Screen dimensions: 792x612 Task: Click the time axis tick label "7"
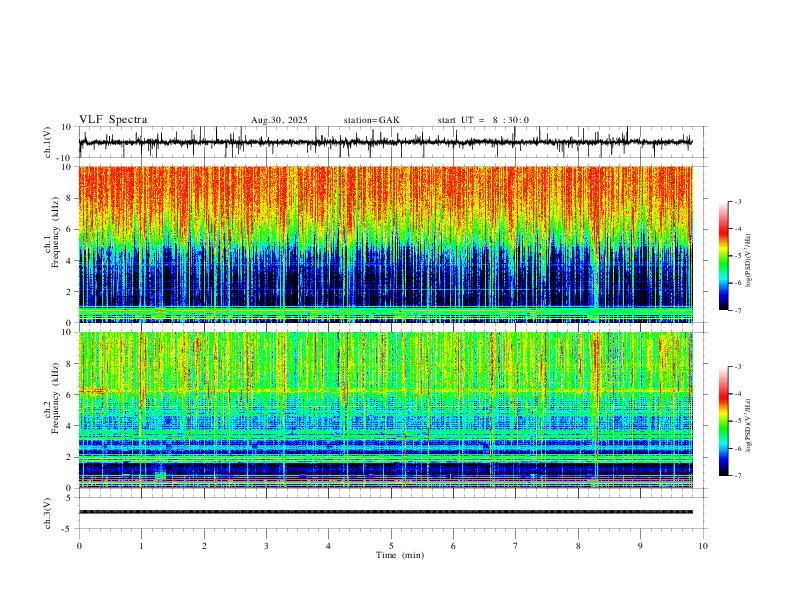[516, 546]
